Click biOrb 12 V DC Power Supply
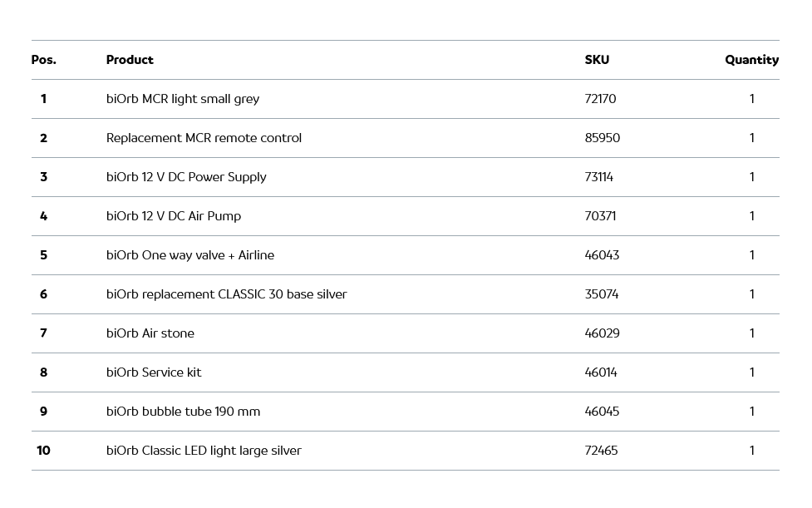The height and width of the screenshot is (508, 812). [186, 177]
